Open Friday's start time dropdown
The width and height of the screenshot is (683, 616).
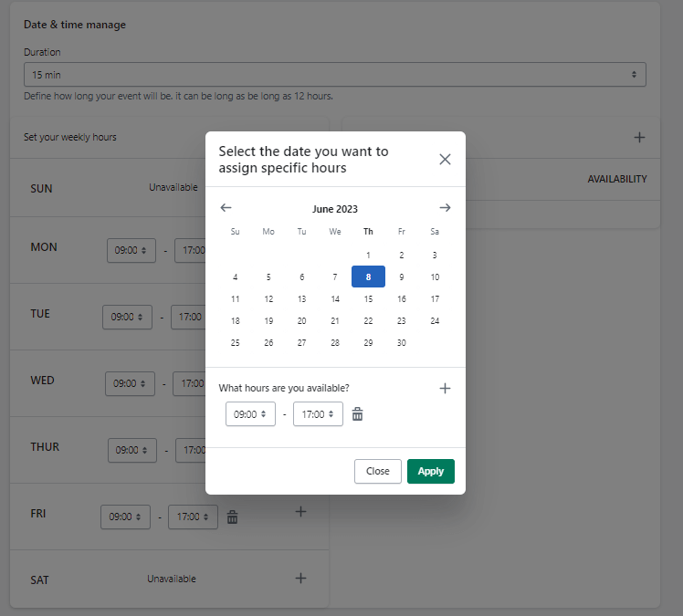[125, 517]
